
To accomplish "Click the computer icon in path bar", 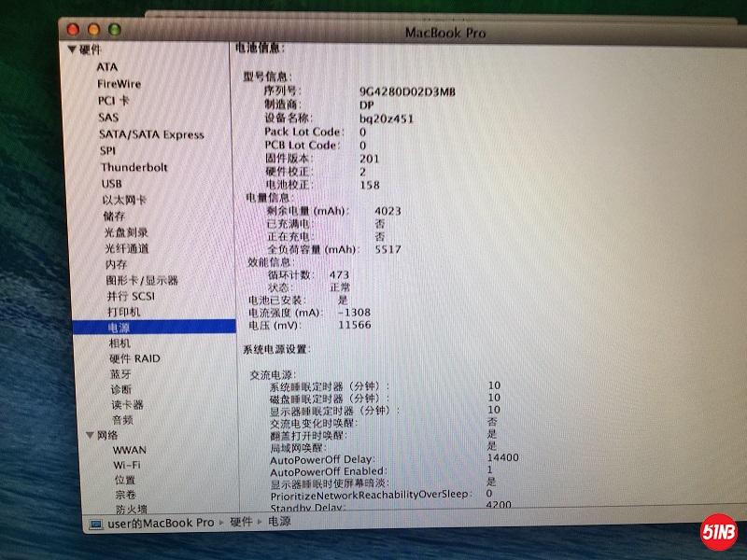I will pyautogui.click(x=95, y=524).
